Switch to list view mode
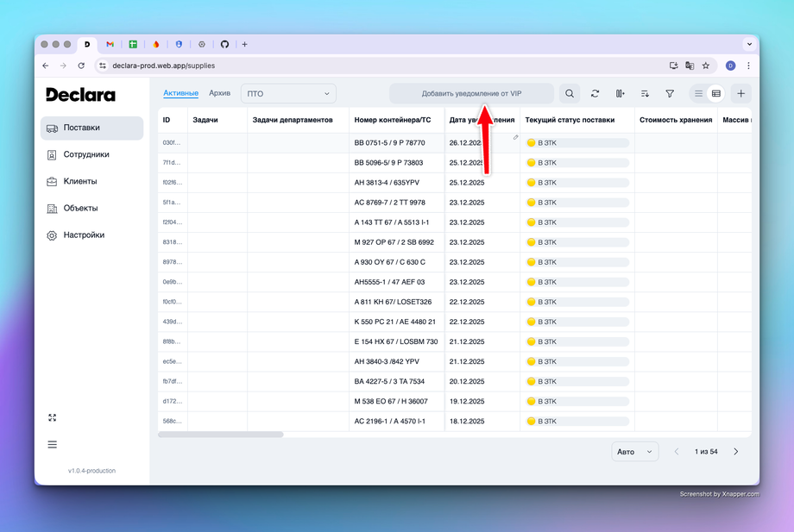 [698, 94]
